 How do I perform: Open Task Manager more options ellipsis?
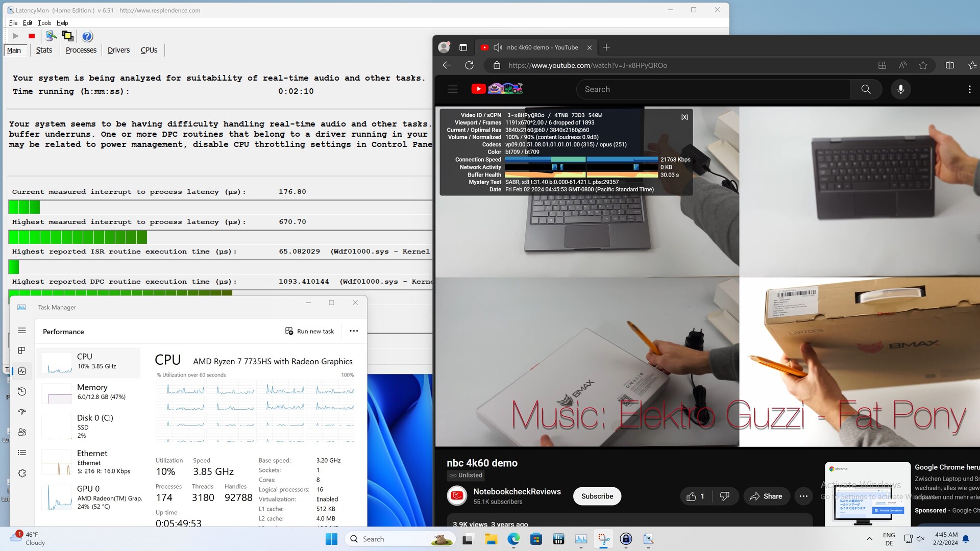click(354, 331)
